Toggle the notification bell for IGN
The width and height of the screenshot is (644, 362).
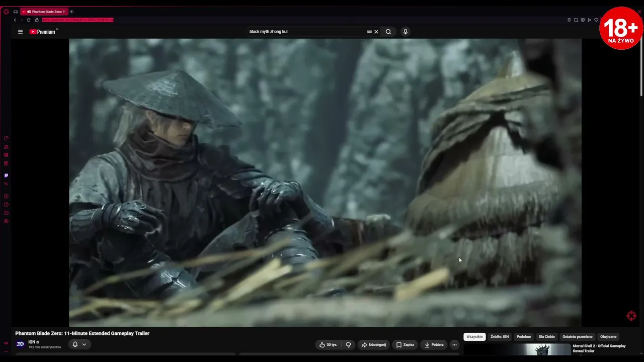(75, 344)
